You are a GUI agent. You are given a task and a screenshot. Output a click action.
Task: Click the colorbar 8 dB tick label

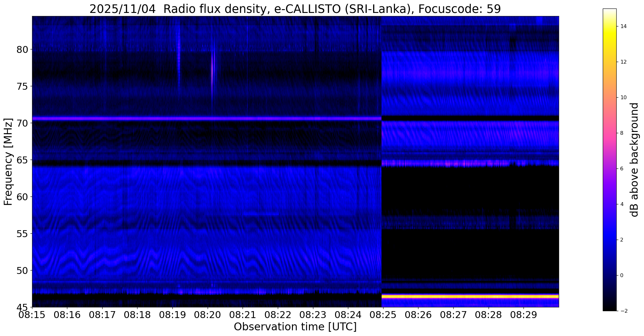(621, 133)
